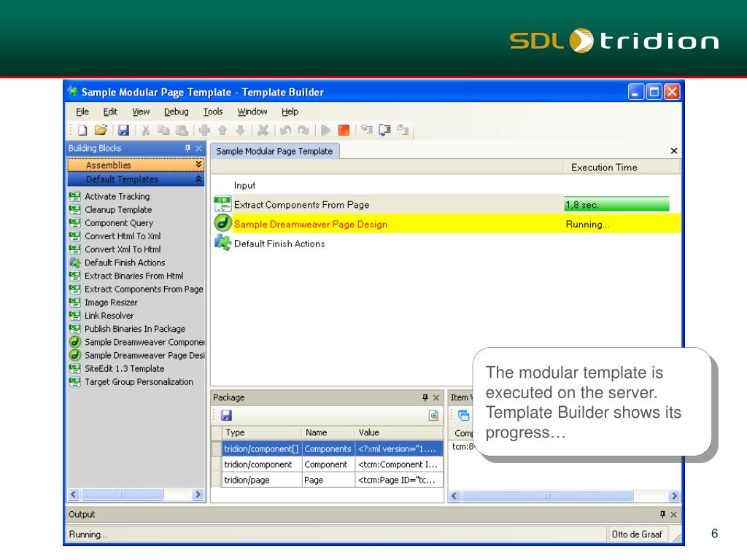
Task: Click the "Component" name cell in Package table
Action: pyautogui.click(x=328, y=464)
